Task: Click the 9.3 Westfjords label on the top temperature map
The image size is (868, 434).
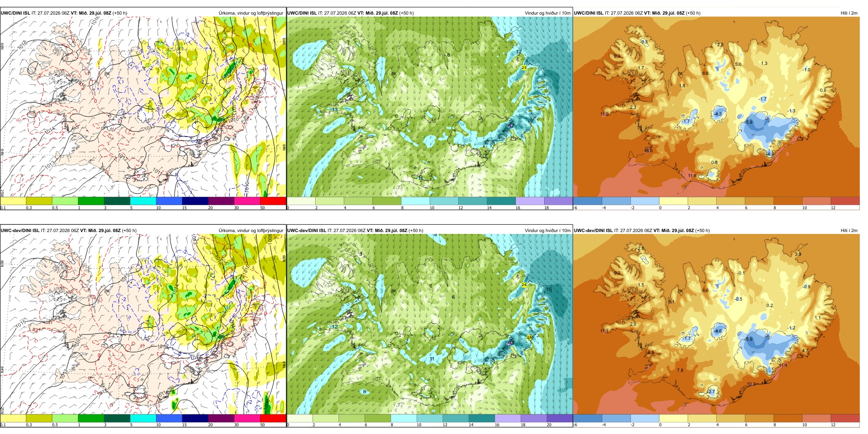Action: [617, 56]
